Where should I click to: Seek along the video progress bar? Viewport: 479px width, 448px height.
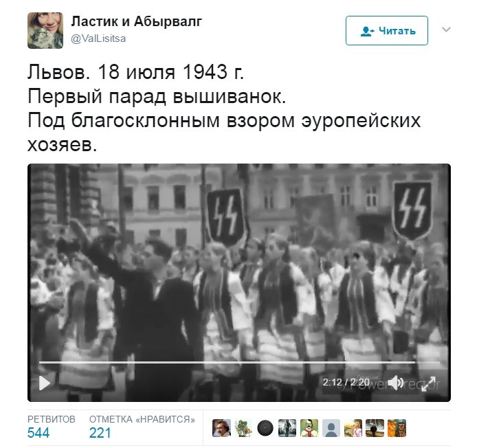click(x=239, y=363)
